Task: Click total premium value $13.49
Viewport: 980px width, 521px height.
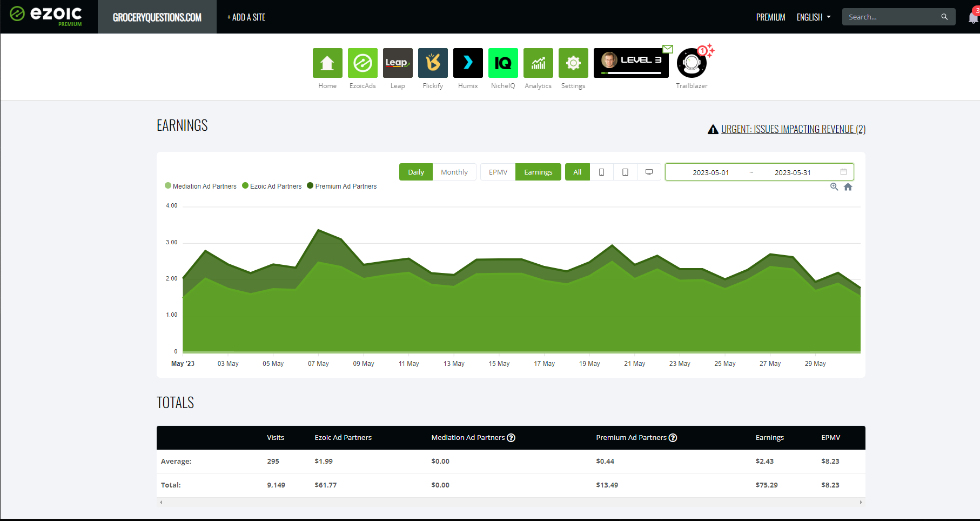Action: pos(607,485)
